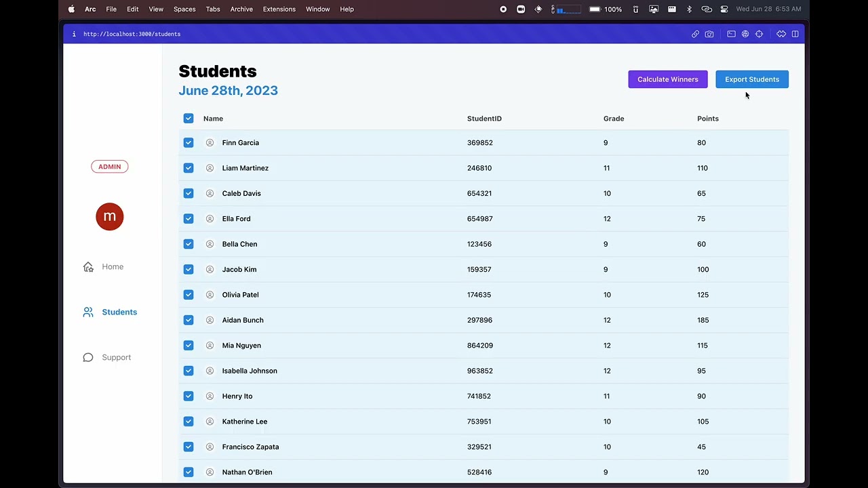Click the screen record circle icon in menu bar
The width and height of the screenshot is (868, 488).
tap(503, 9)
